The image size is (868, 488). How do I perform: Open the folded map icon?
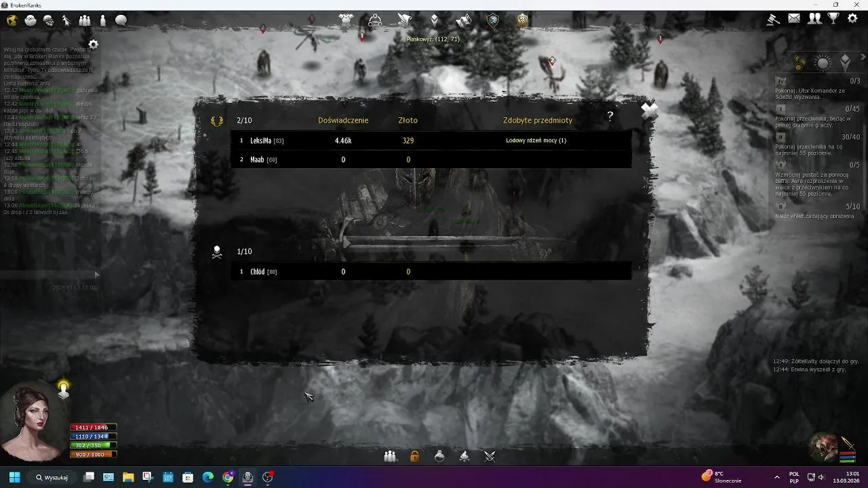(x=464, y=20)
